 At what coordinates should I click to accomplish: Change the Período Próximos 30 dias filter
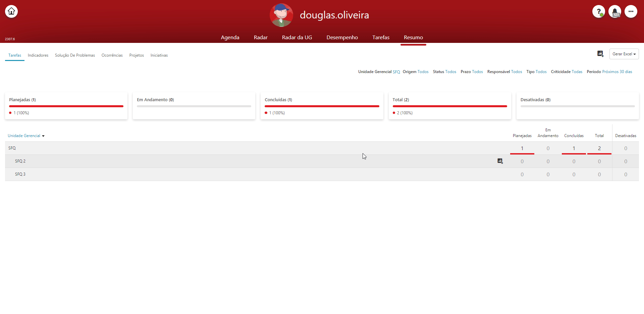pyautogui.click(x=617, y=72)
